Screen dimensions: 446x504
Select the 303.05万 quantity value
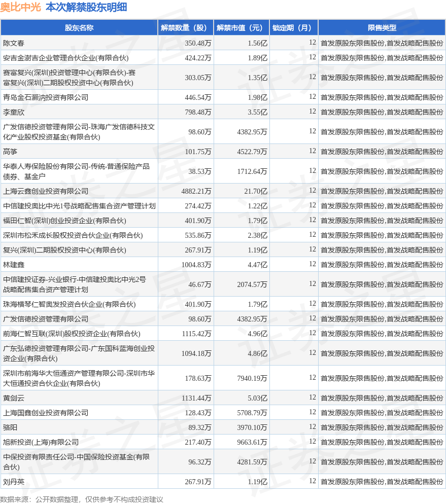(x=198, y=78)
